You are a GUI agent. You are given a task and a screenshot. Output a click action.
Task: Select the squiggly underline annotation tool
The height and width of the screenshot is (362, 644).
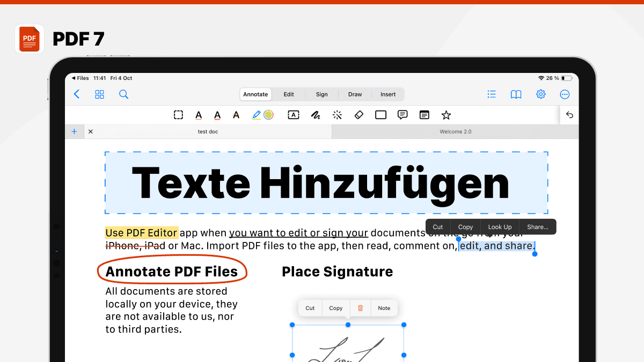click(217, 115)
